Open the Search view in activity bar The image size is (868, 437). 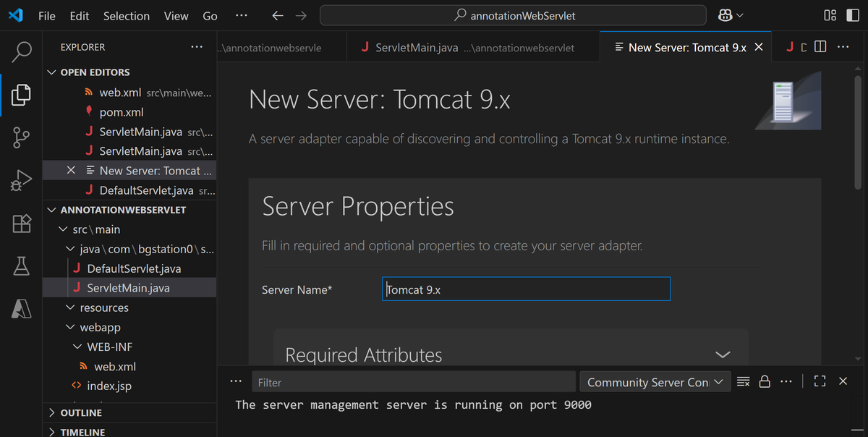(22, 51)
